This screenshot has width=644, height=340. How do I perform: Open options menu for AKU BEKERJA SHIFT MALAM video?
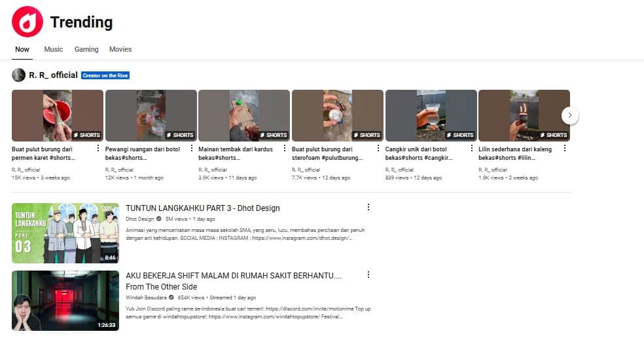[368, 274]
